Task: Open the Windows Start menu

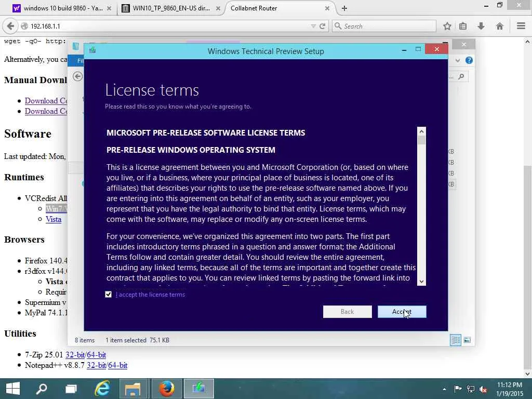Action: (13, 389)
